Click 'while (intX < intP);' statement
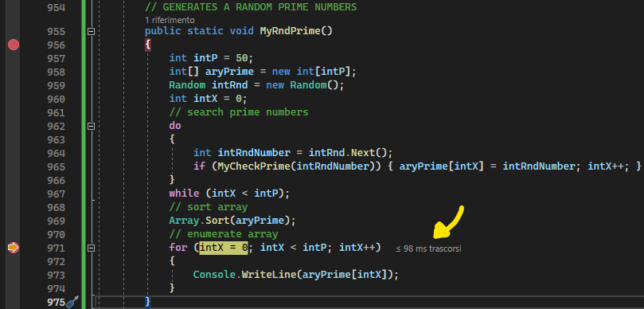This screenshot has width=644, height=309. [x=229, y=193]
